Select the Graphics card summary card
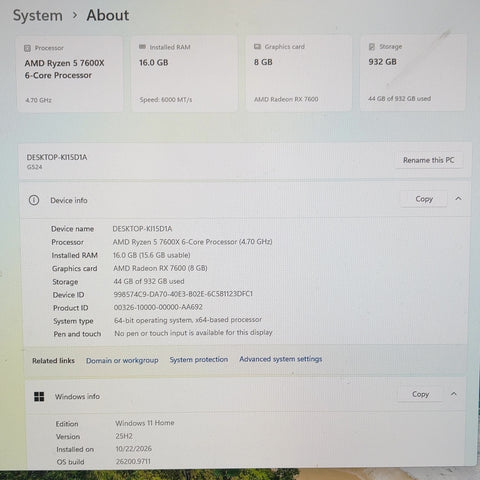The width and height of the screenshot is (480, 480). click(x=299, y=73)
